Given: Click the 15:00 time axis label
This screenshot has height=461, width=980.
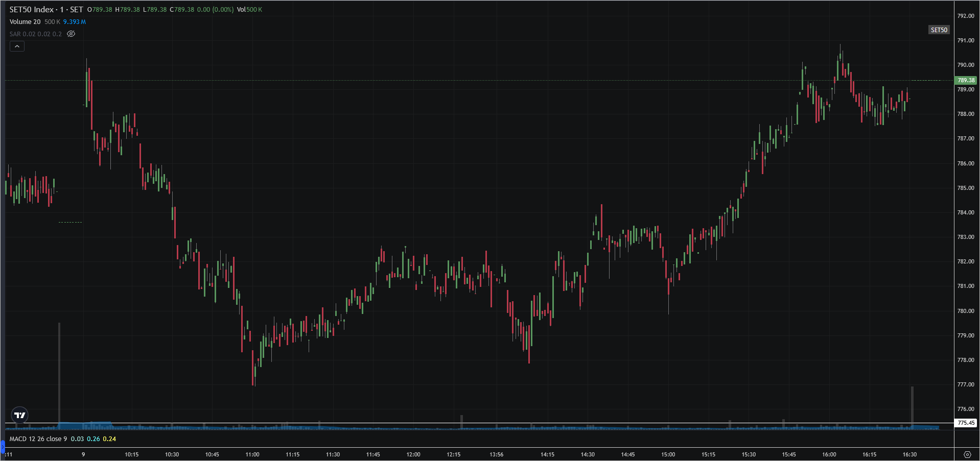Looking at the screenshot, I should (x=668, y=454).
